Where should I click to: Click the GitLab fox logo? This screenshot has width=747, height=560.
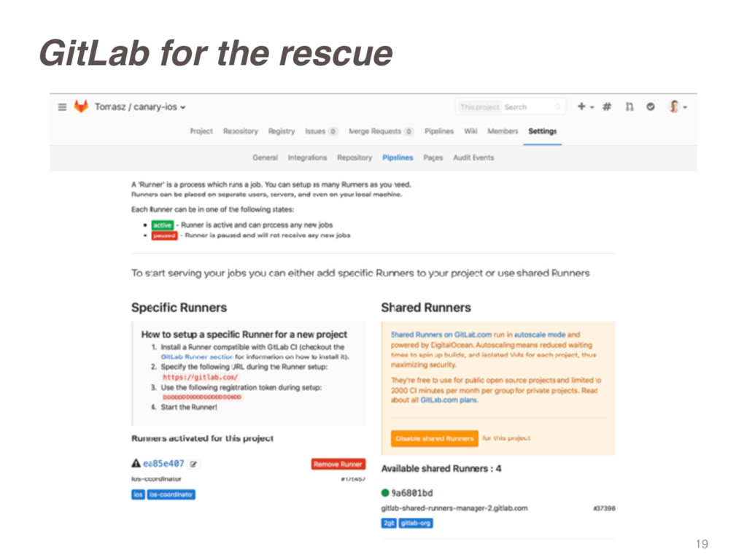pyautogui.click(x=81, y=106)
